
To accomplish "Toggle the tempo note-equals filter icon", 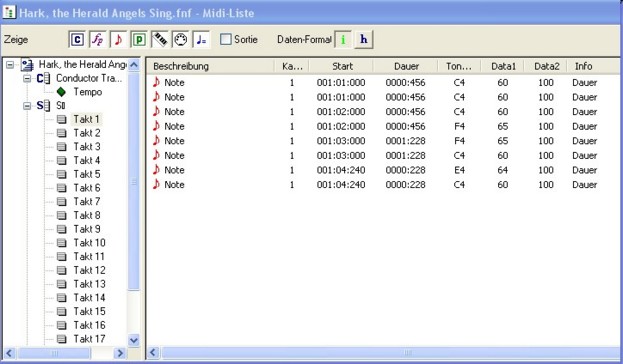I will 201,39.
